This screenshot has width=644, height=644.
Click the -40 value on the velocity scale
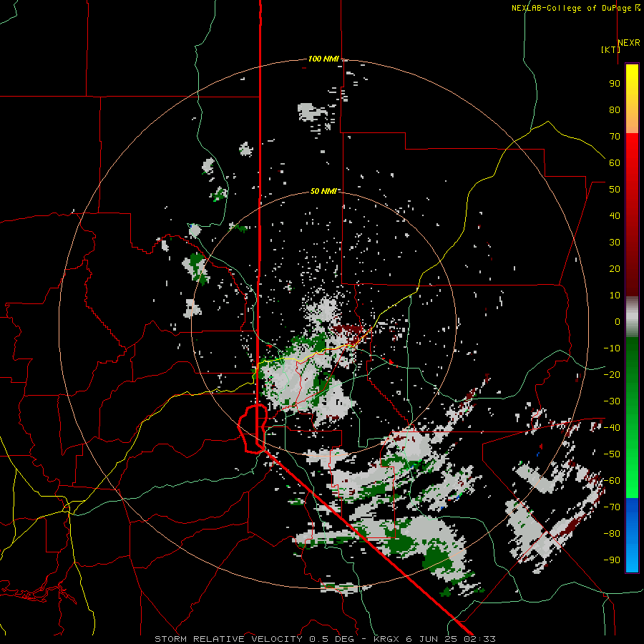pyautogui.click(x=612, y=428)
